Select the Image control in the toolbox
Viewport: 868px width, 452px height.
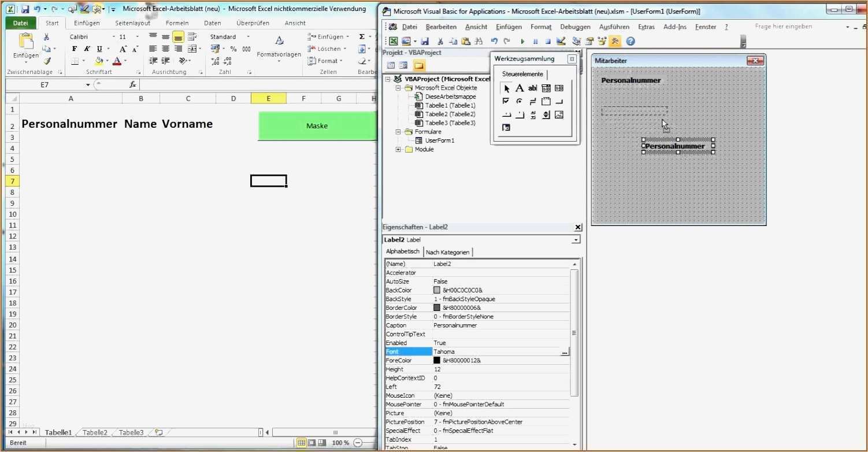pyautogui.click(x=559, y=114)
